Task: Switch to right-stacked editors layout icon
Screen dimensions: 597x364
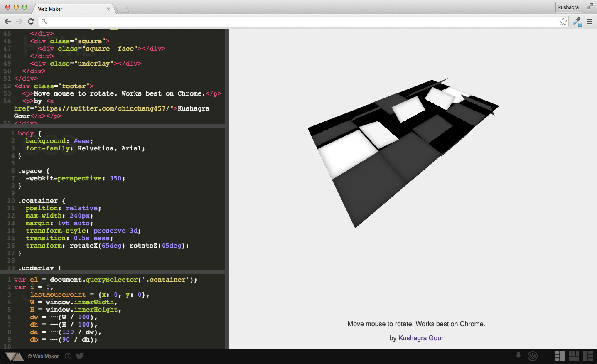Action: [588, 356]
